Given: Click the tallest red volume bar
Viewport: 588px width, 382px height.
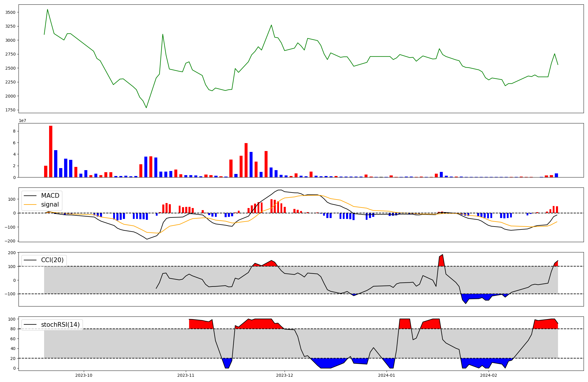Looking at the screenshot, I should 51,151.
